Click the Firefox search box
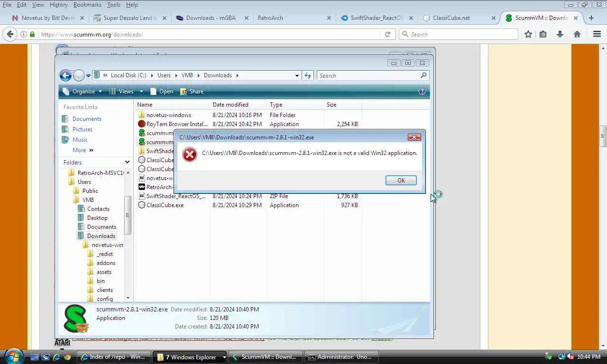The height and width of the screenshot is (364, 607). [459, 34]
